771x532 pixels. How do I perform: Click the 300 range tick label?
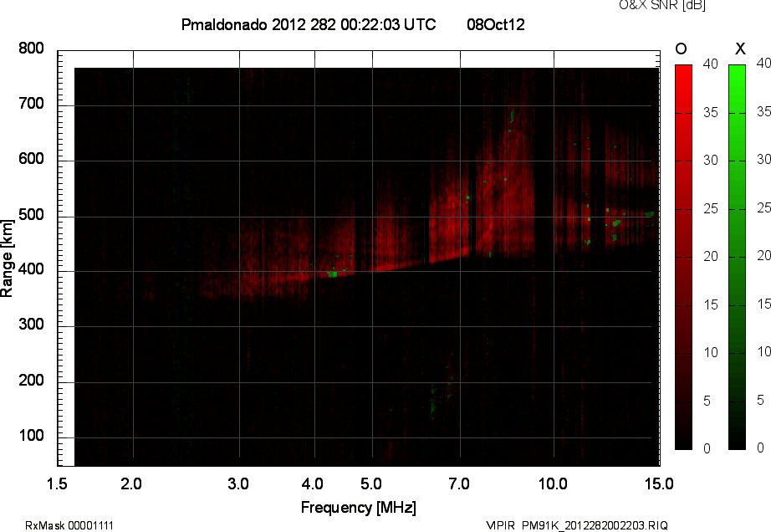point(32,325)
